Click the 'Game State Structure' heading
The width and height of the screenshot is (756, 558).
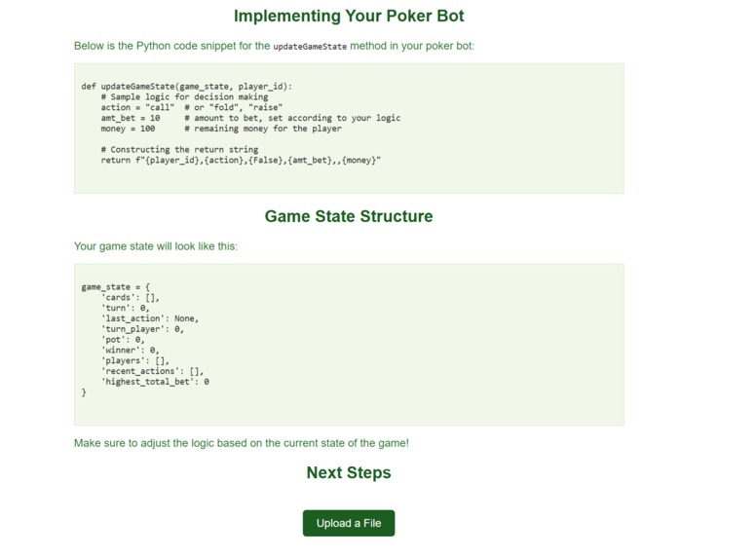[349, 216]
